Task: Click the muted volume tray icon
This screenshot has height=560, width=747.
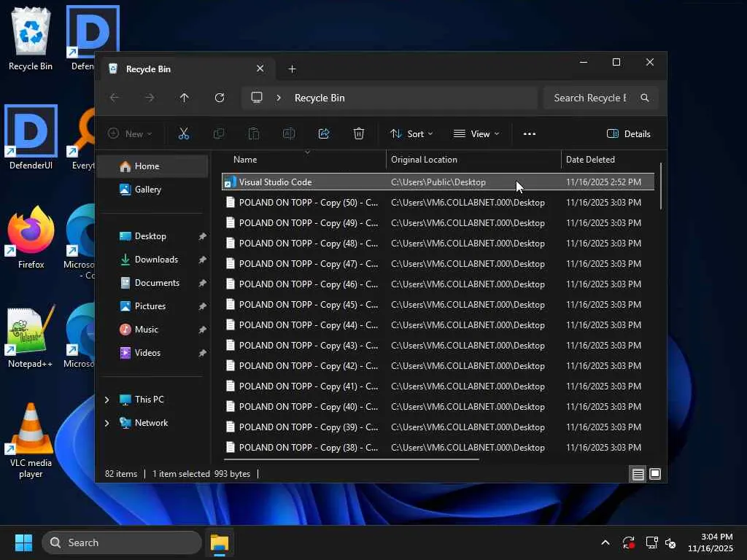Action: (x=670, y=542)
